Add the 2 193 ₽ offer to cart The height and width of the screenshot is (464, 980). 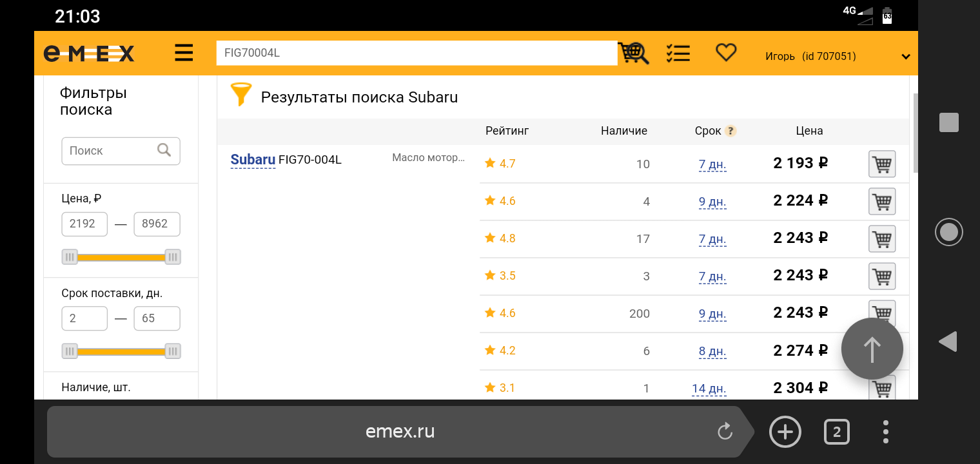click(x=882, y=164)
